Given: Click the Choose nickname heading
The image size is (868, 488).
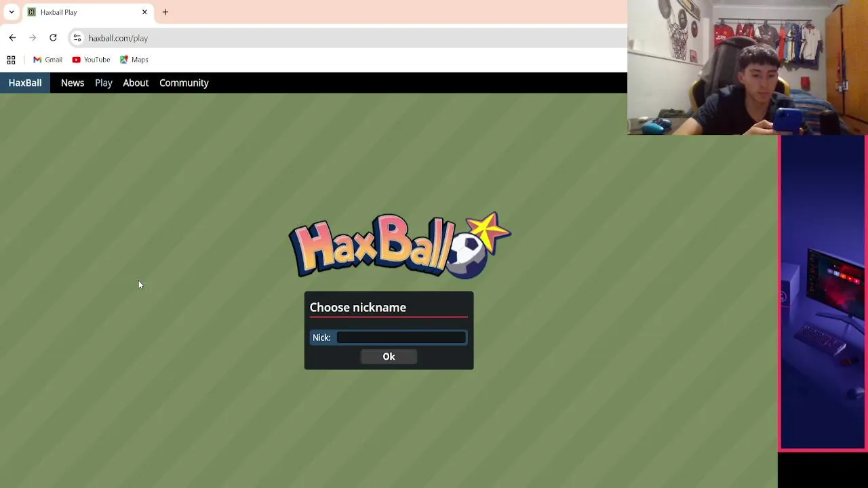Looking at the screenshot, I should point(358,308).
